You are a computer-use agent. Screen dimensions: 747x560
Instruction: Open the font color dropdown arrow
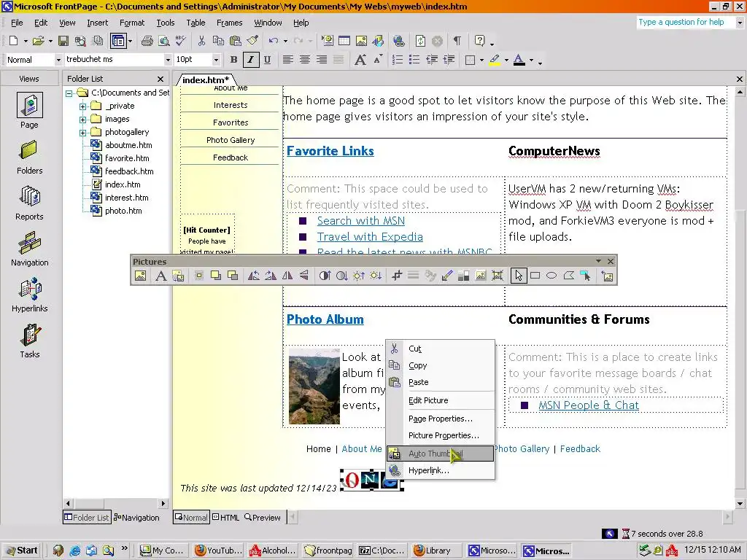tap(531, 60)
